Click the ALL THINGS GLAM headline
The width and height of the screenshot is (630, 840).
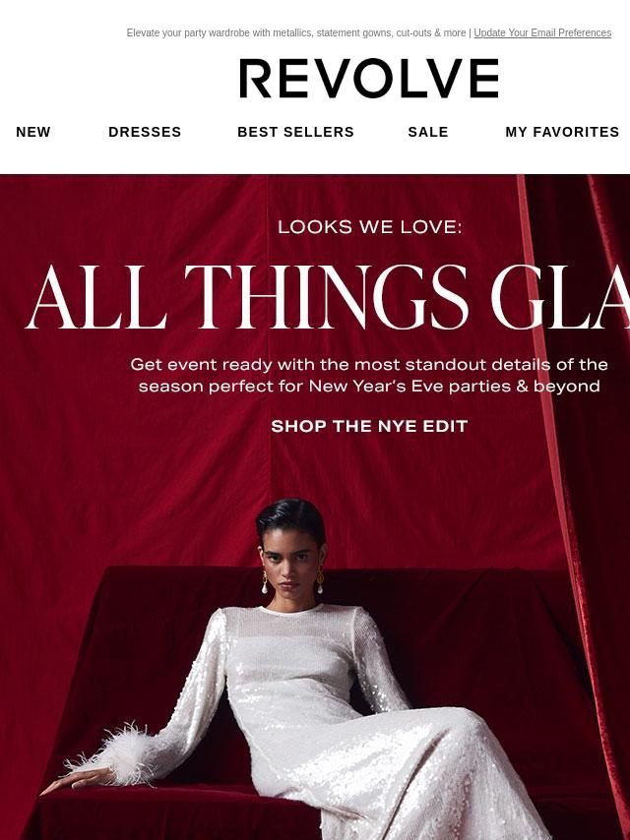328,296
